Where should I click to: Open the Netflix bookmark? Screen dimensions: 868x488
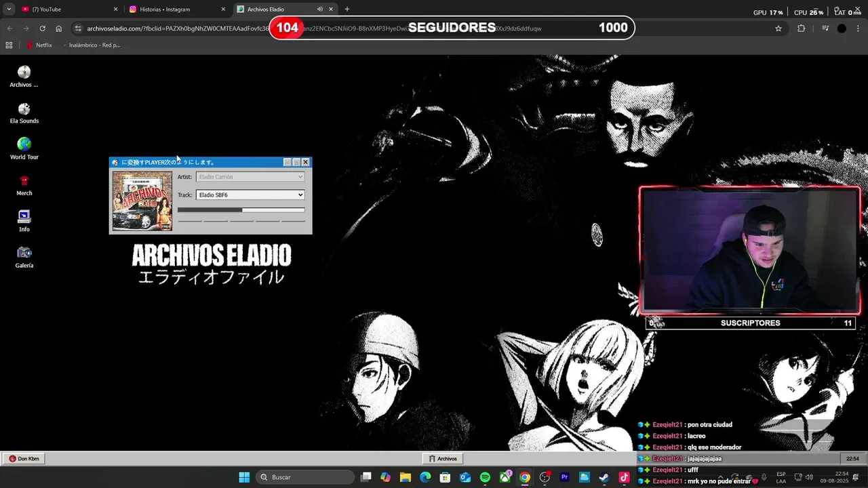pyautogui.click(x=39, y=45)
